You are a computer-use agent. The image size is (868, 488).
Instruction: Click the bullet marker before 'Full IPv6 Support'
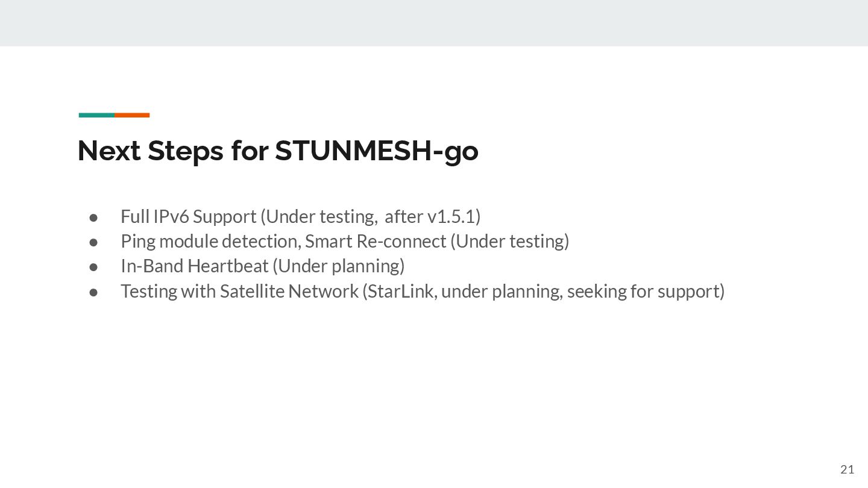click(x=93, y=216)
